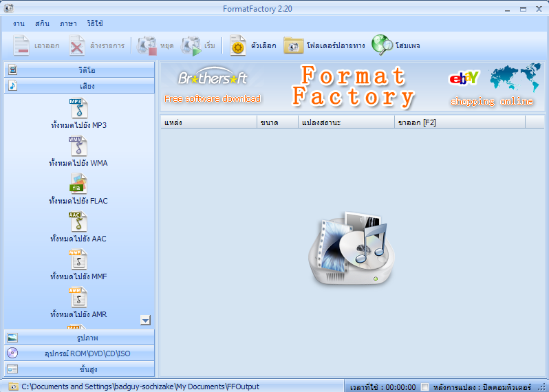Open the Task (งาน) menu
The height and width of the screenshot is (392, 549).
pos(19,23)
